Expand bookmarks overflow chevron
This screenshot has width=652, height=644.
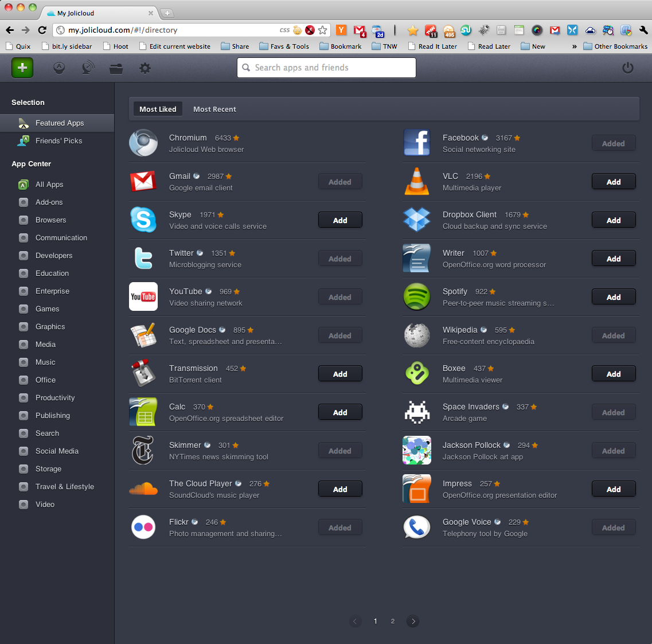[574, 46]
